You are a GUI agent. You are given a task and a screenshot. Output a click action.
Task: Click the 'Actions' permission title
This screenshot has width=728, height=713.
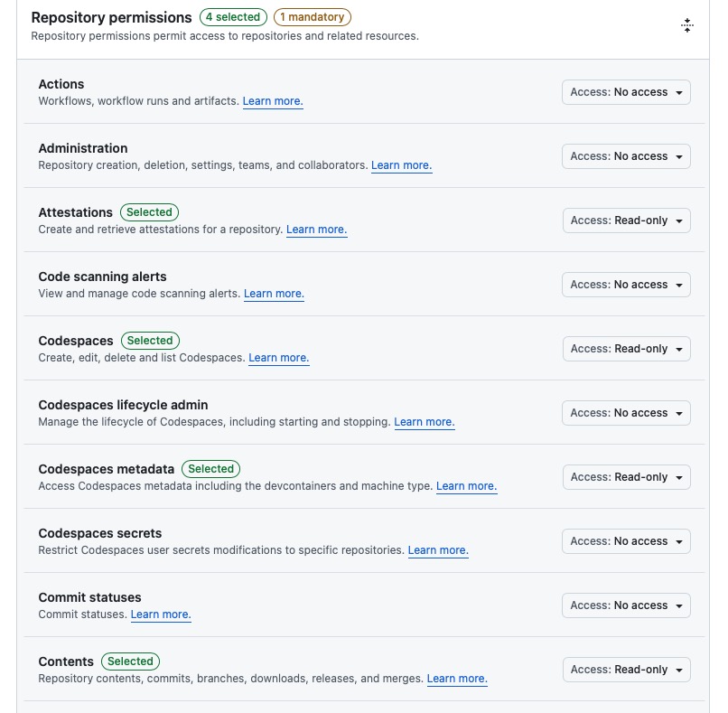(x=61, y=84)
